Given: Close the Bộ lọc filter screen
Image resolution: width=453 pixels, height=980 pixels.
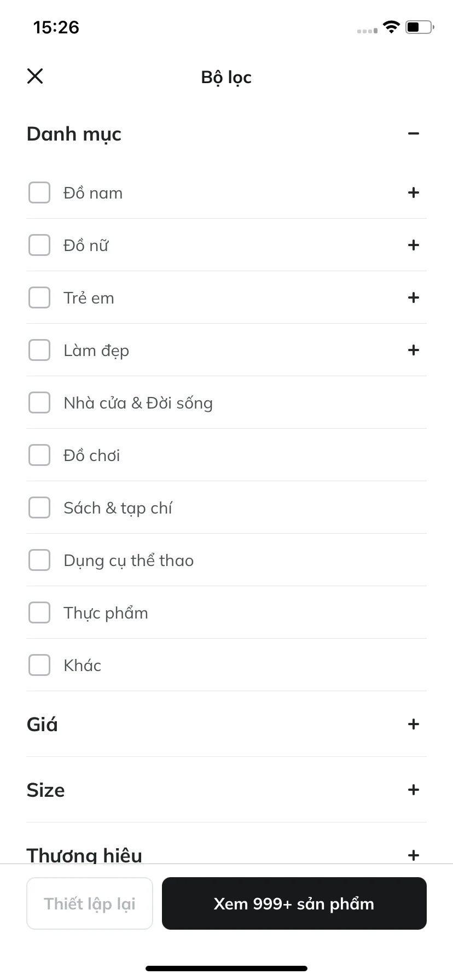Looking at the screenshot, I should 35,76.
